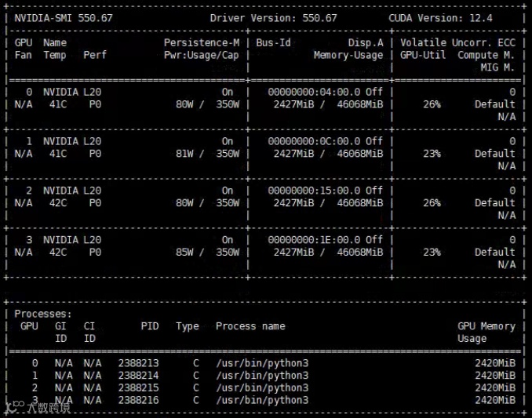Viewport: 532px width, 418px height.
Task: Click the 'Volatile Uncorr. ECC' header
Action: coord(457,42)
